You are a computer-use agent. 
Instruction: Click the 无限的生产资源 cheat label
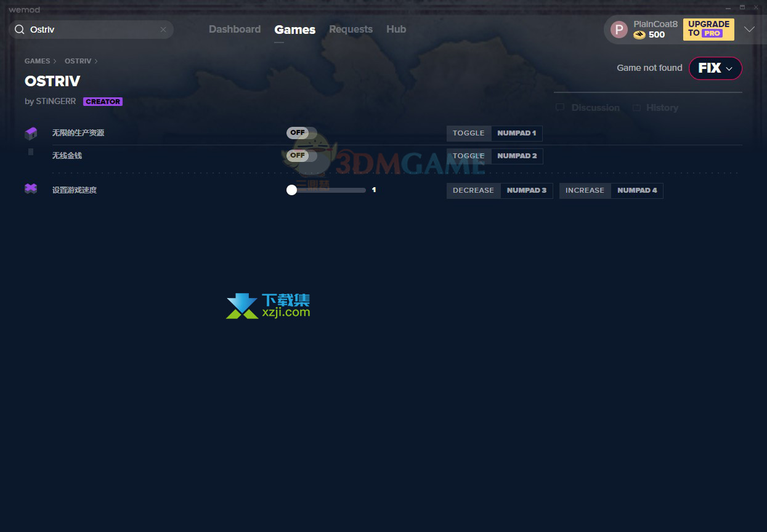(x=78, y=133)
